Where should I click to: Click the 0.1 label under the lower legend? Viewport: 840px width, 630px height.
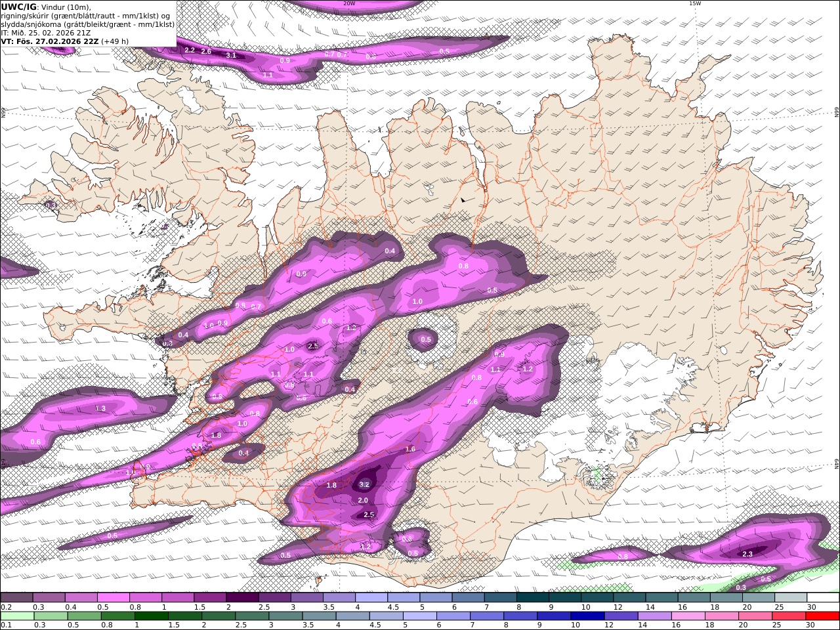(x=5, y=625)
